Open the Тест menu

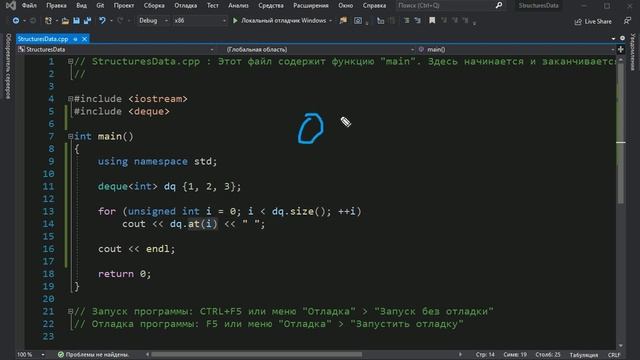(x=213, y=6)
